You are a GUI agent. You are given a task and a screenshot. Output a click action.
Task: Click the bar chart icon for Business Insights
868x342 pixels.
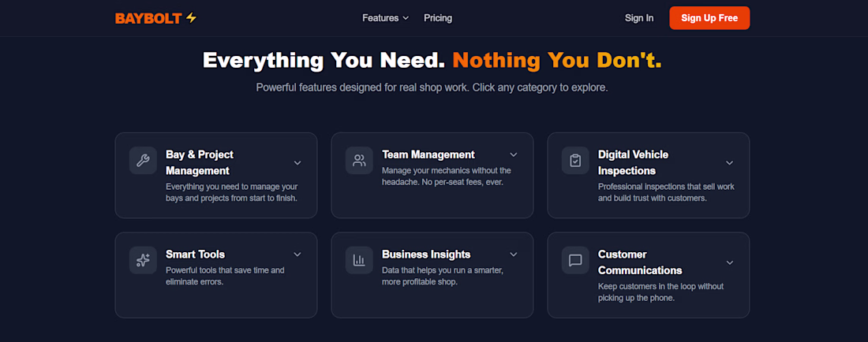(x=359, y=260)
